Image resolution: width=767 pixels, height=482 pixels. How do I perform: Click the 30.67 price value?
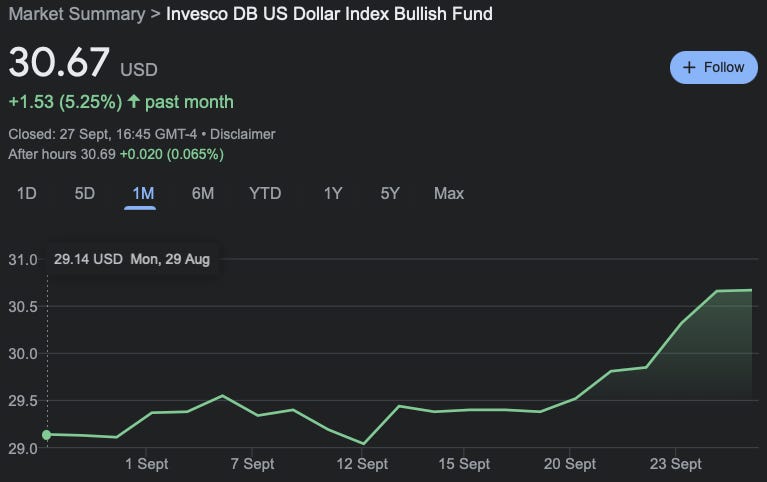tap(59, 62)
